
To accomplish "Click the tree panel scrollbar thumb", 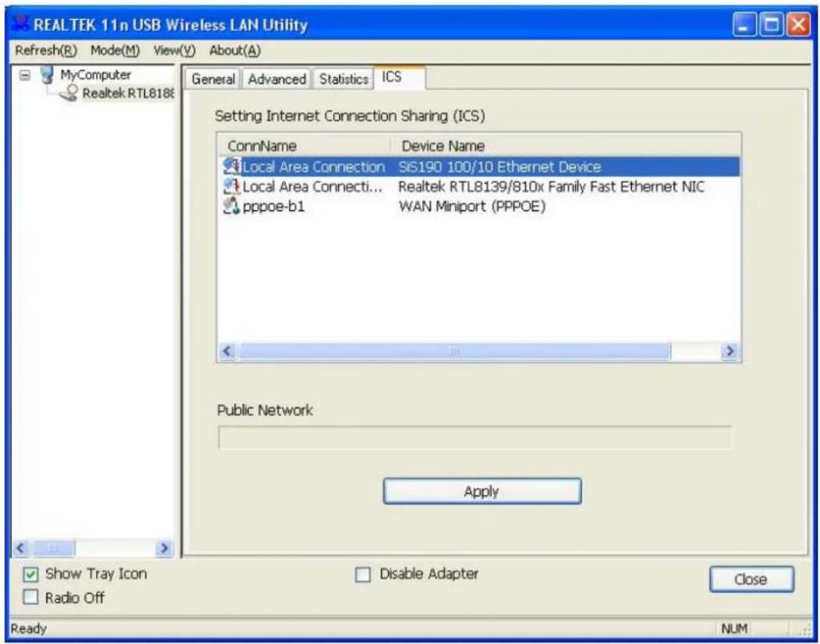I will (53, 548).
